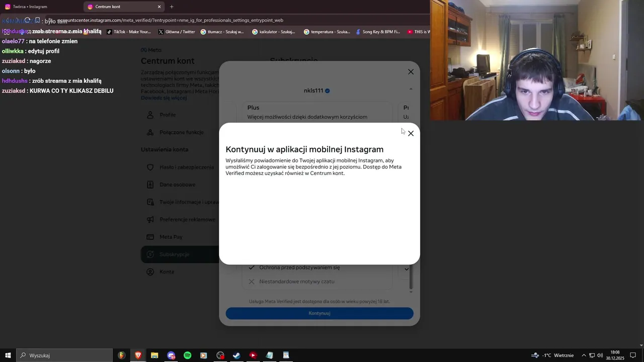644x362 pixels.
Task: Click the browser address bar URL
Action: pos(170,20)
